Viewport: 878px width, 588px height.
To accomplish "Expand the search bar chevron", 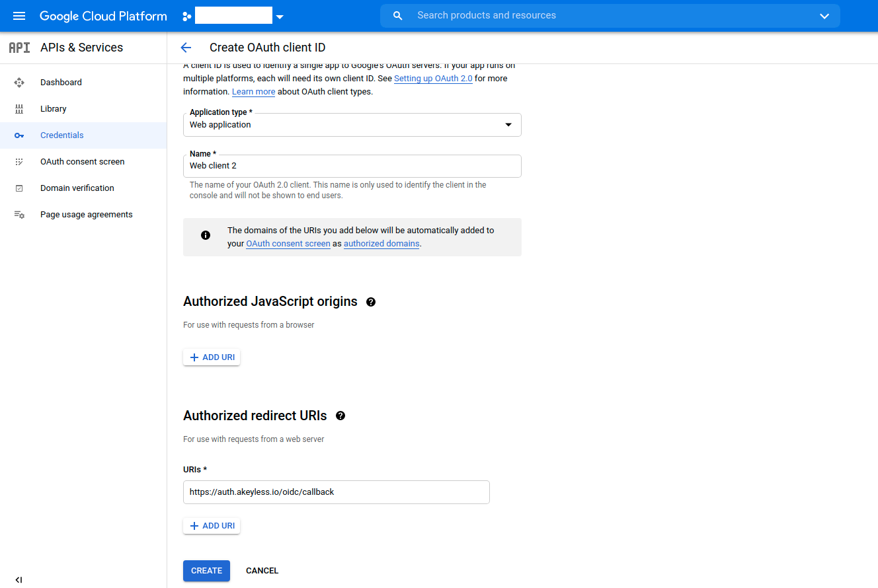I will 824,17.
